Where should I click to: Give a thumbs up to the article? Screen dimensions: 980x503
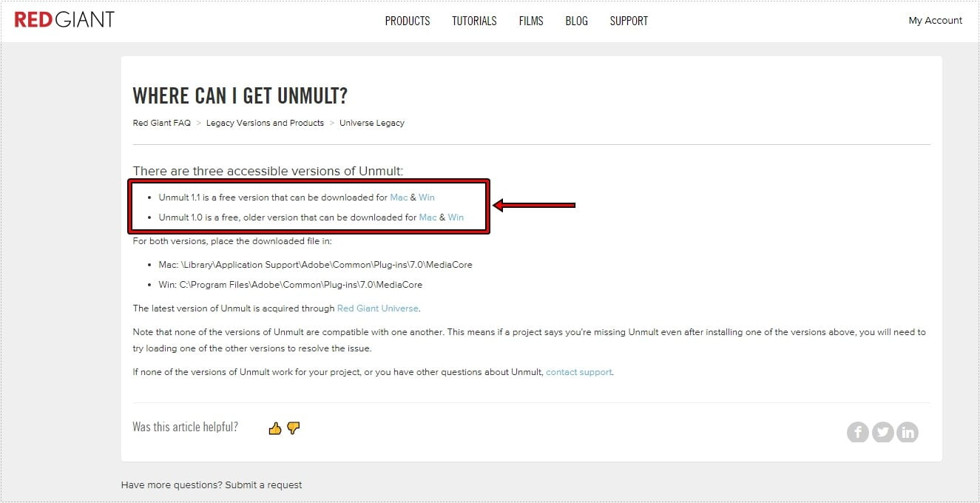click(275, 428)
